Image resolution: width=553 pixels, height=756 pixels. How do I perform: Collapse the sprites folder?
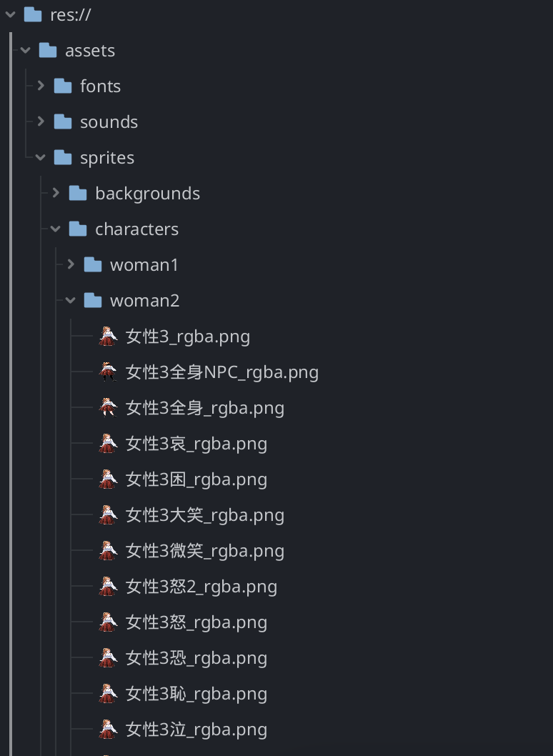point(41,157)
